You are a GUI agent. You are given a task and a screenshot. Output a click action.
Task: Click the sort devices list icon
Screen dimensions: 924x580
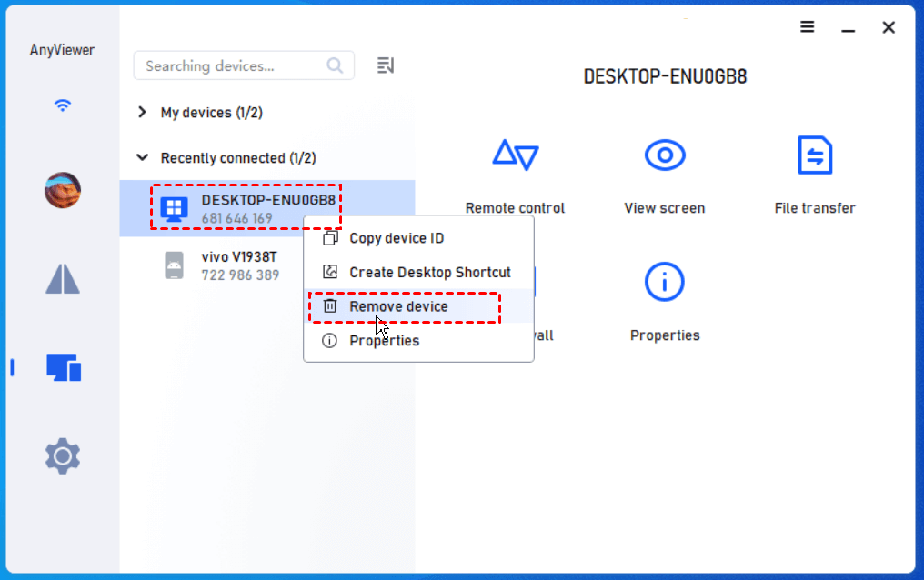[386, 65]
